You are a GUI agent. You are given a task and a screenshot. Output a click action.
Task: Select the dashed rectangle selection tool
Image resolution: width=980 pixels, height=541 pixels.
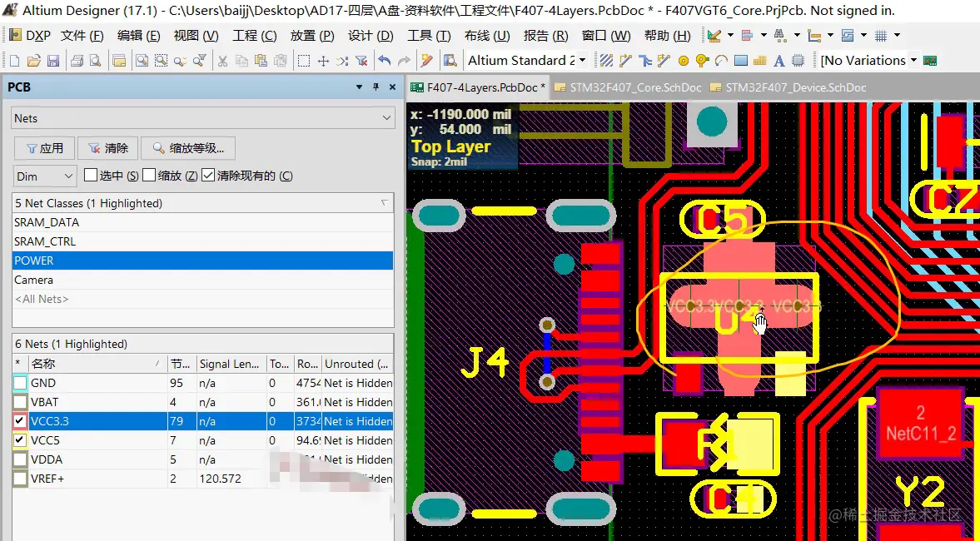point(304,61)
